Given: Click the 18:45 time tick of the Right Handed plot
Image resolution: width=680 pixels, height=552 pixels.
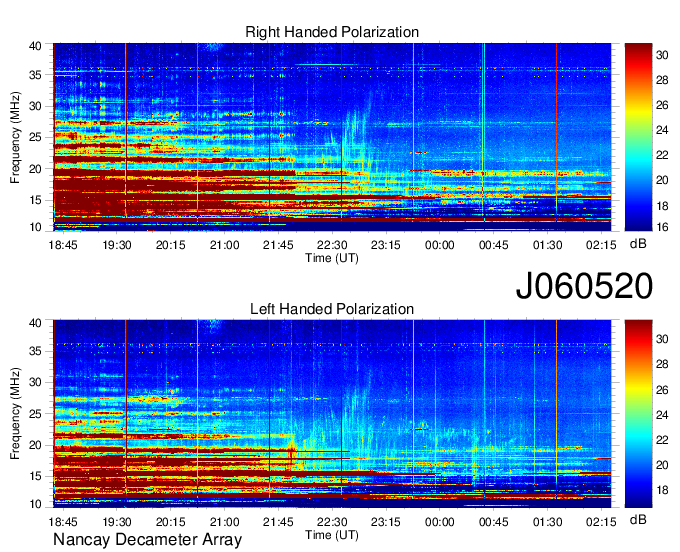Looking at the screenshot, I should (x=63, y=245).
